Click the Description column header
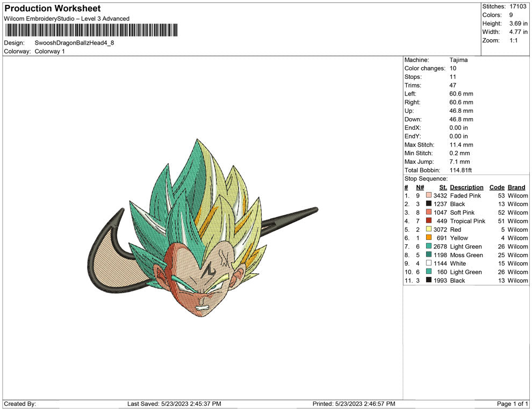The width and height of the screenshot is (532, 409). (x=466, y=187)
